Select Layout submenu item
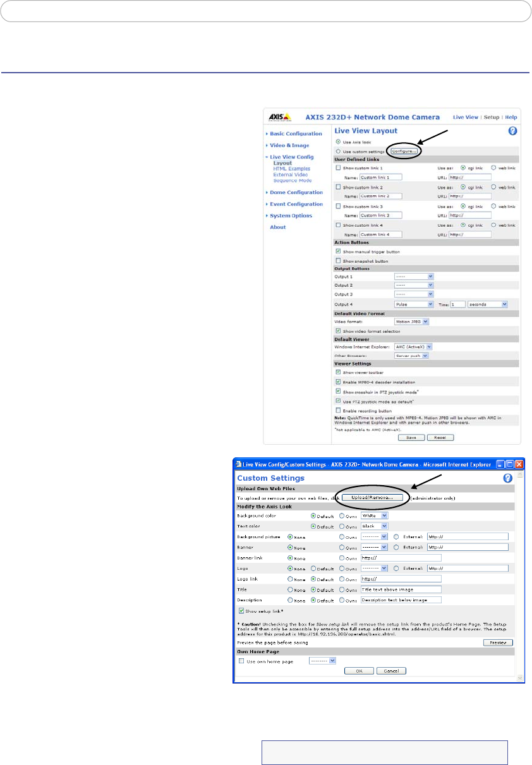The height and width of the screenshot is (765, 532). (282, 163)
